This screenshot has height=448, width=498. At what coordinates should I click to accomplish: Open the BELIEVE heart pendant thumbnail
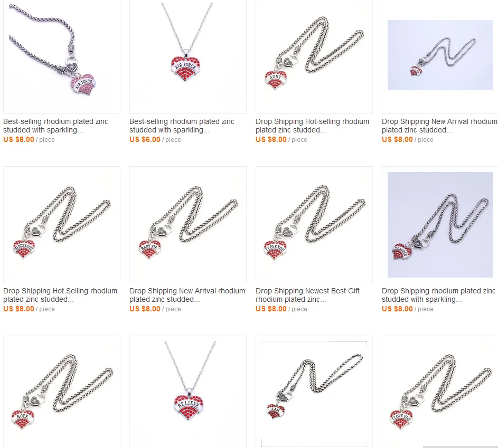click(187, 392)
